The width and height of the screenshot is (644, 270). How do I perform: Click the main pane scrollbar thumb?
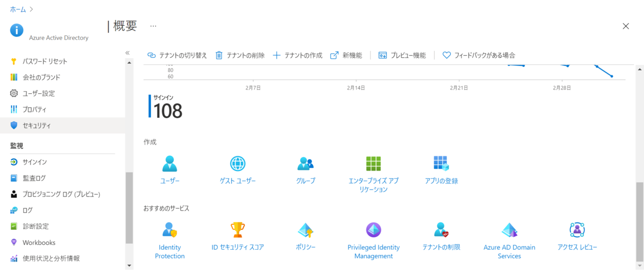[639, 222]
